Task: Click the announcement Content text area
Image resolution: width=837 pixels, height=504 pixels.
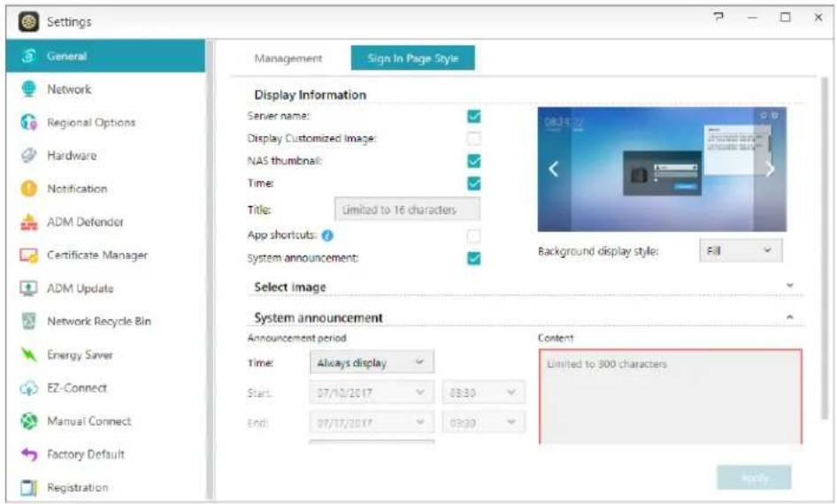Action: coord(670,396)
